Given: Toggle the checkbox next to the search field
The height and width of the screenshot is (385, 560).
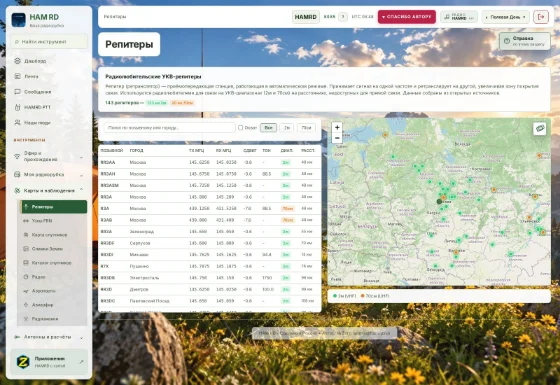Looking at the screenshot, I should tap(240, 128).
